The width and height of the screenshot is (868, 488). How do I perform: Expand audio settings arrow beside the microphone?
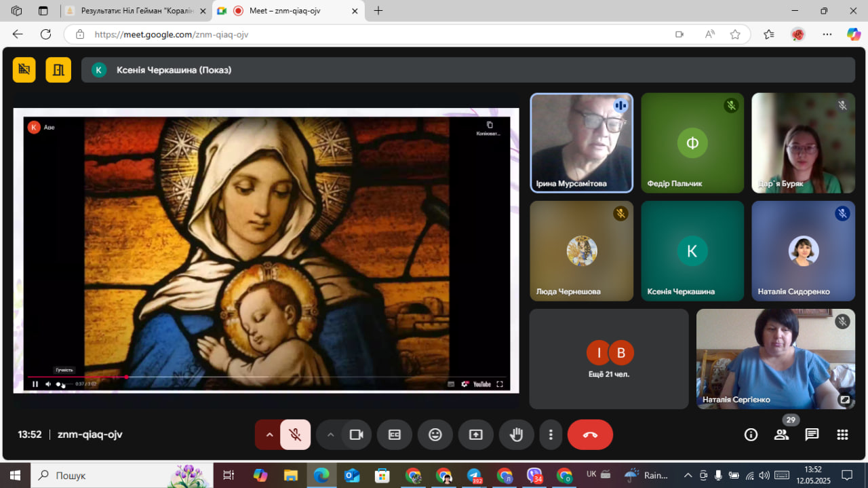click(x=269, y=434)
